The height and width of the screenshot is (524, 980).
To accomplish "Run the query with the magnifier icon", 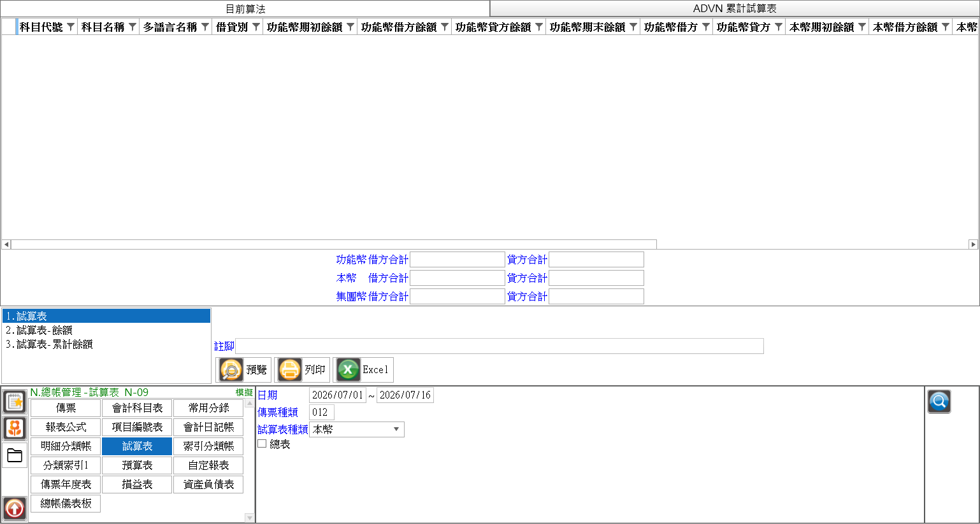I will [939, 402].
